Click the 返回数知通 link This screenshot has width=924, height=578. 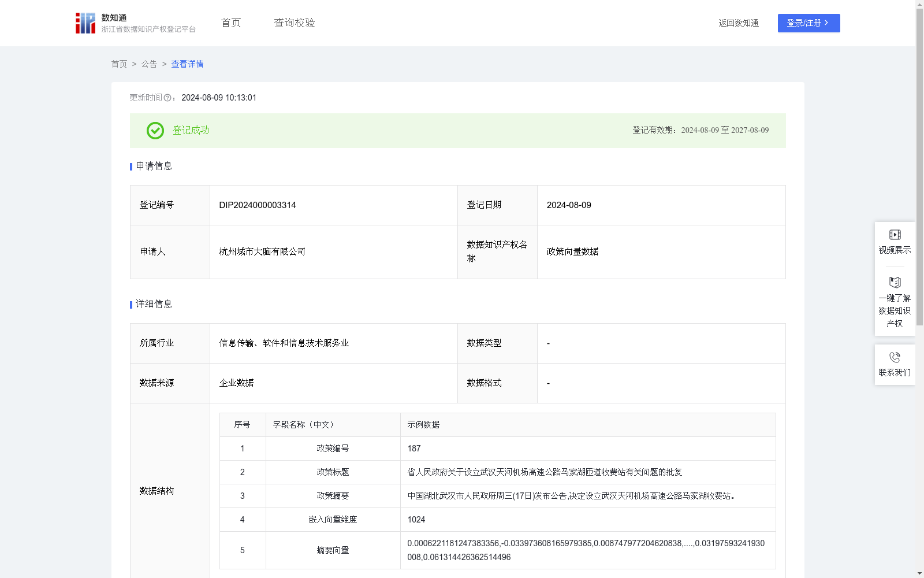pyautogui.click(x=739, y=23)
